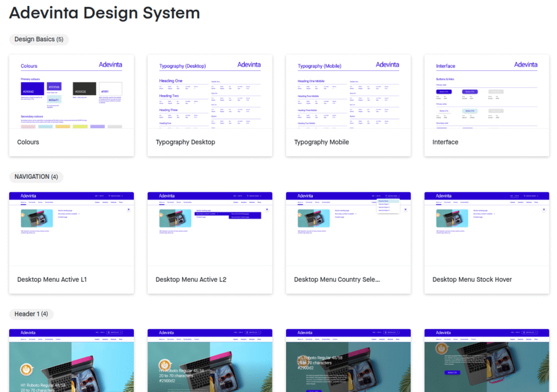Click the Design Basics (5) section tag
This screenshot has width=557, height=392.
[39, 39]
